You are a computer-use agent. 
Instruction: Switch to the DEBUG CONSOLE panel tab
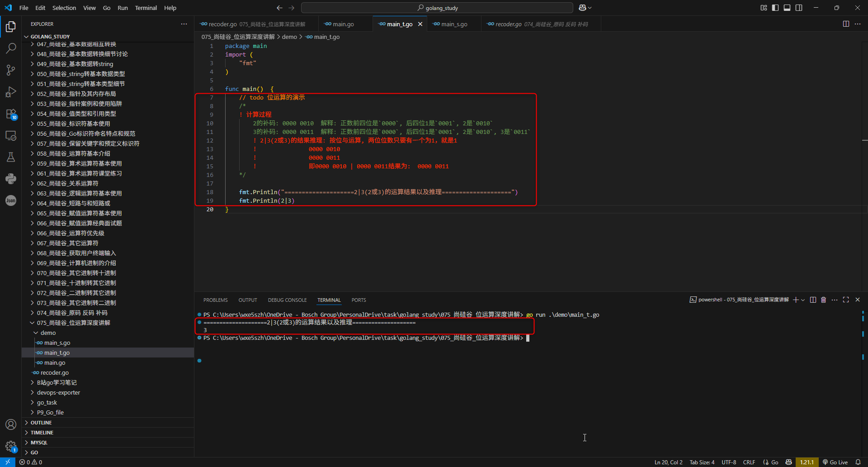pos(287,300)
